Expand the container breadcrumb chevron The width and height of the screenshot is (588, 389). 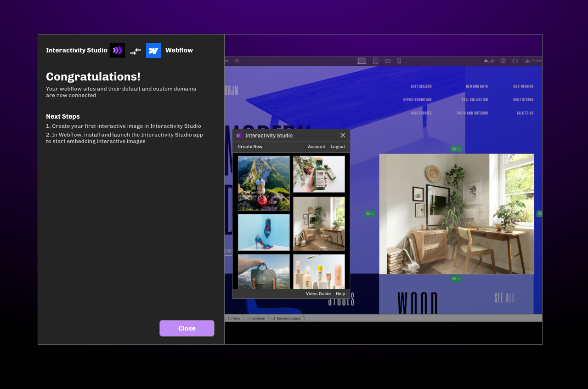point(269,318)
